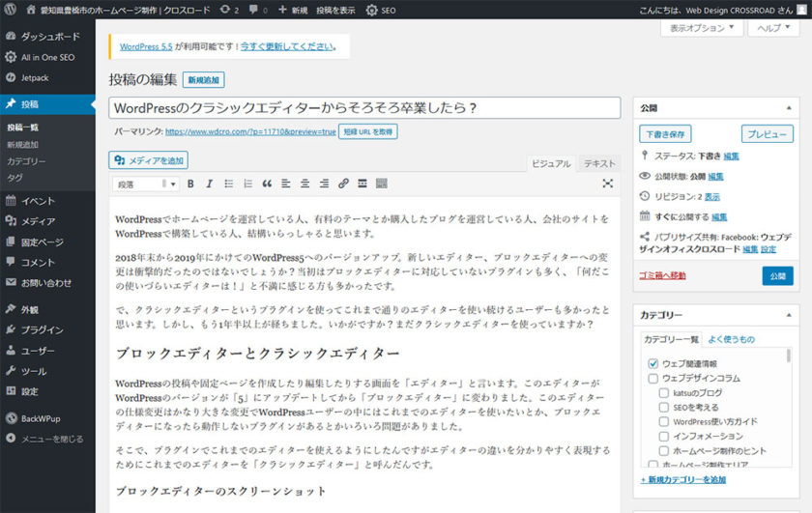The height and width of the screenshot is (513, 812).
Task: Click the SEO gear in admin bar
Action: 381,10
